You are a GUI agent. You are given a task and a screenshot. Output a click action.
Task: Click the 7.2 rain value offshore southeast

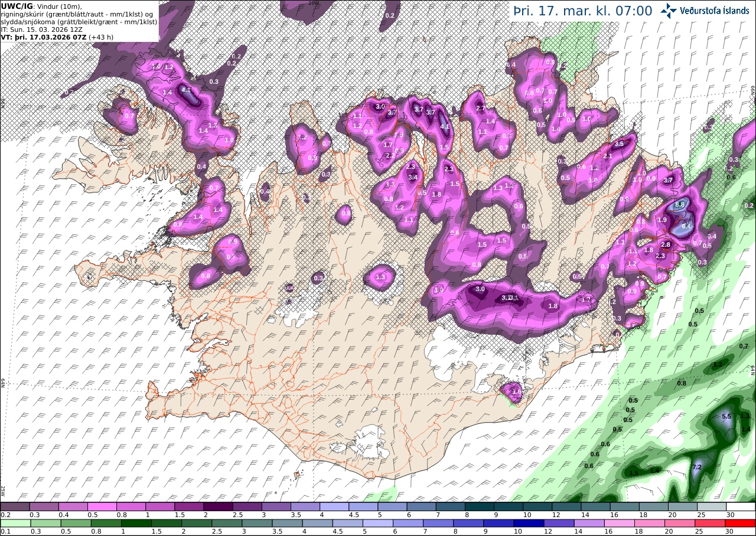click(696, 467)
